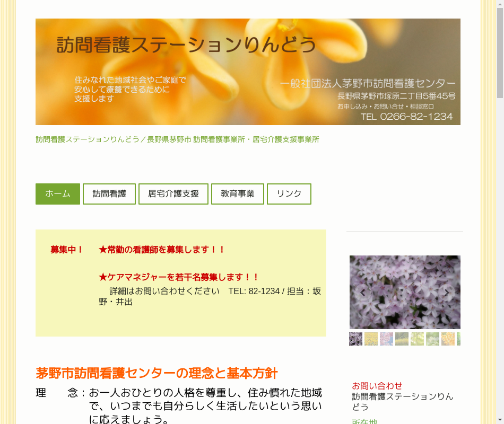Select the pink cherry blossom thumbnail

(x=386, y=339)
